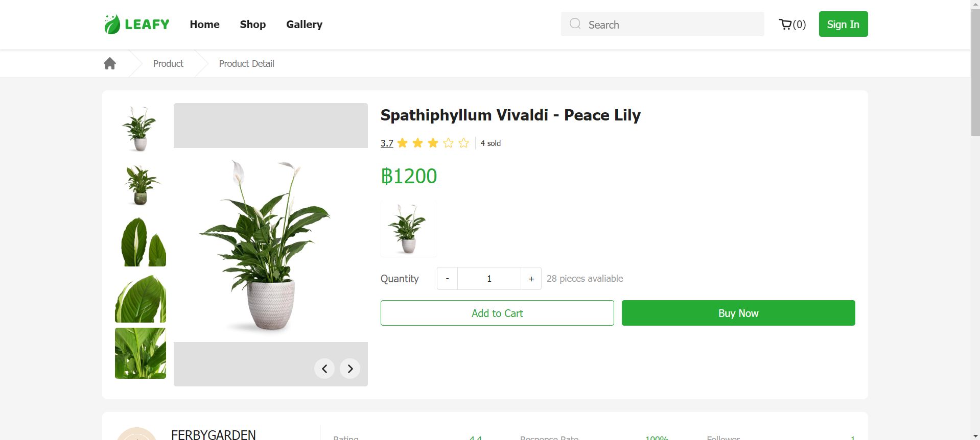
Task: View the second thumbnail with dark pot
Action: coord(141,185)
